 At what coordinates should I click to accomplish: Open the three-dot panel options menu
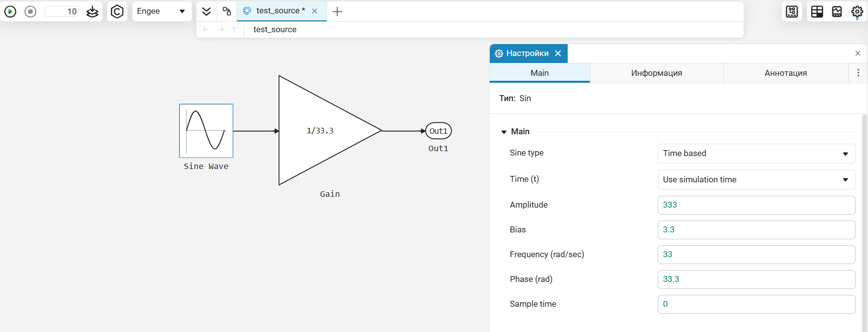point(858,73)
